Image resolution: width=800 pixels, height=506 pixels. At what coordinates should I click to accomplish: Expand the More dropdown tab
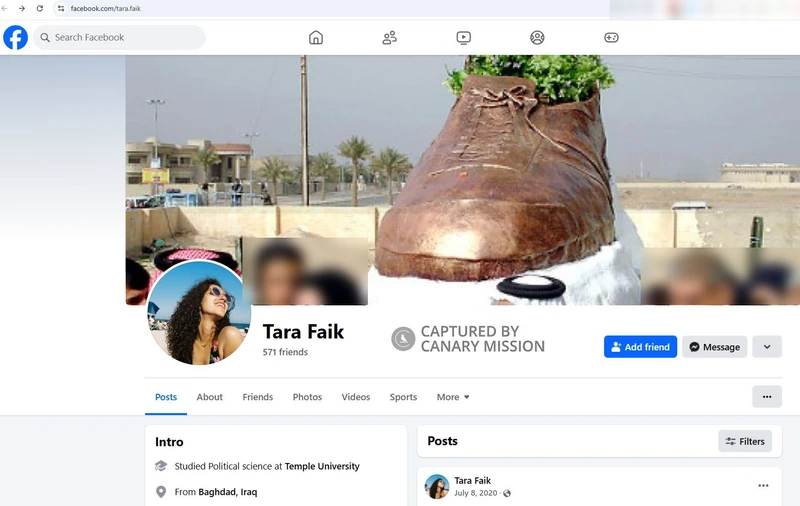453,397
